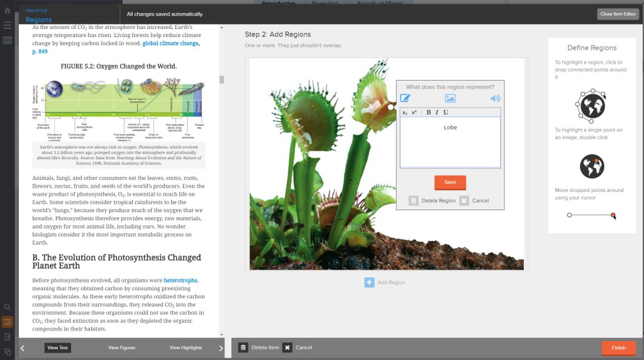The image size is (644, 360).
Task: Toggle bold formatting in region editor
Action: click(x=429, y=113)
